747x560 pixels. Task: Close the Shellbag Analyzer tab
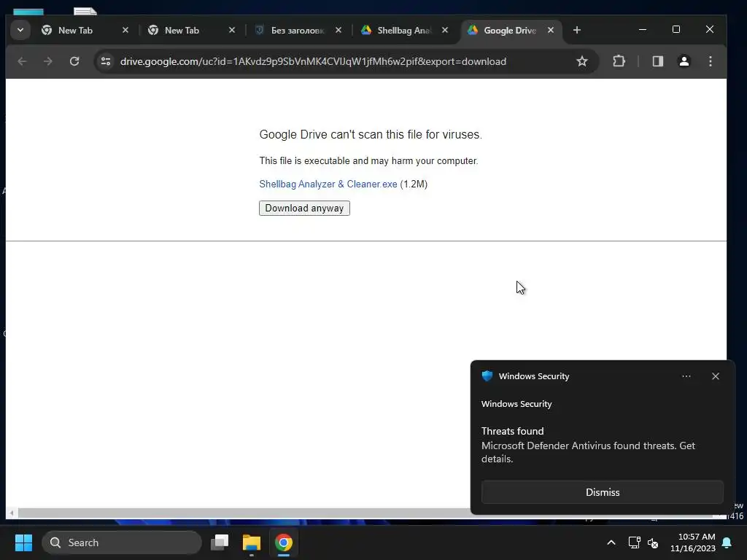[x=445, y=30]
